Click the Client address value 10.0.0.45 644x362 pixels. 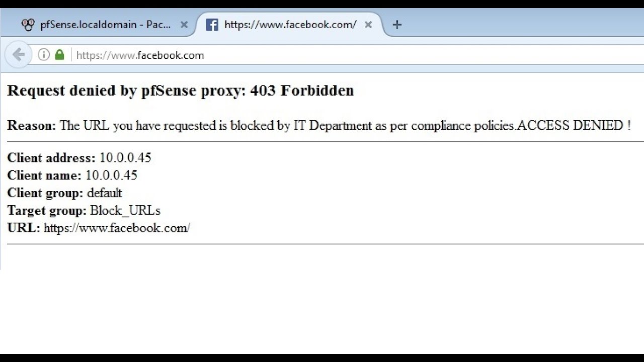[125, 158]
